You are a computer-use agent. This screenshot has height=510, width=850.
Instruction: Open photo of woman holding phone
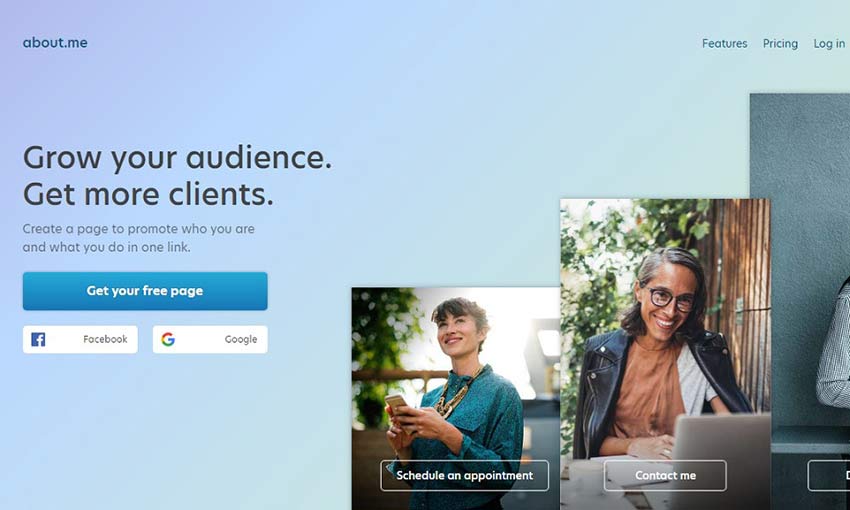click(x=456, y=398)
